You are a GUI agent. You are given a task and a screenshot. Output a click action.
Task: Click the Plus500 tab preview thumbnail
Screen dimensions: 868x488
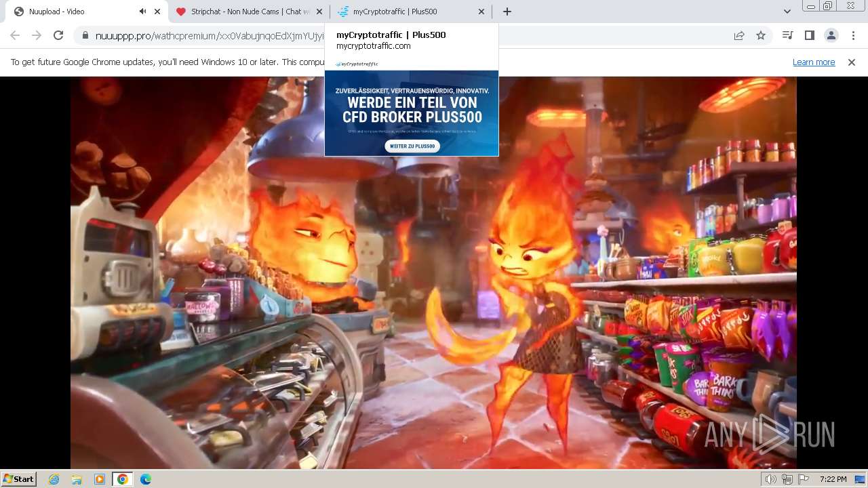pyautogui.click(x=412, y=107)
